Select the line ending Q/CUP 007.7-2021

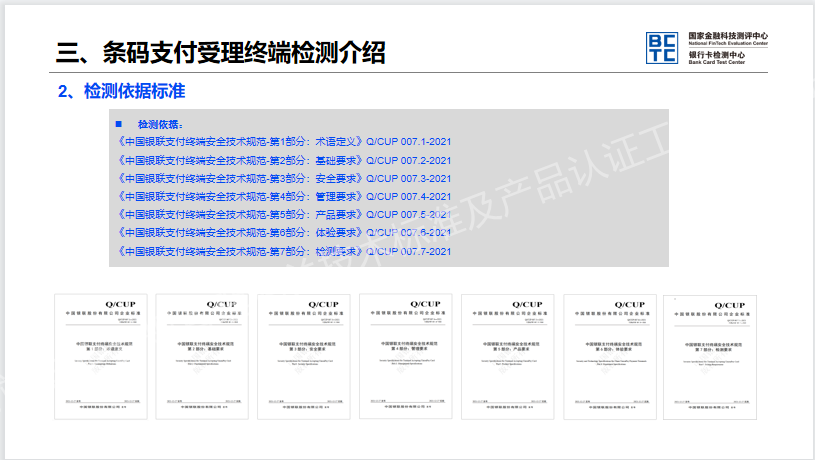tap(284, 252)
